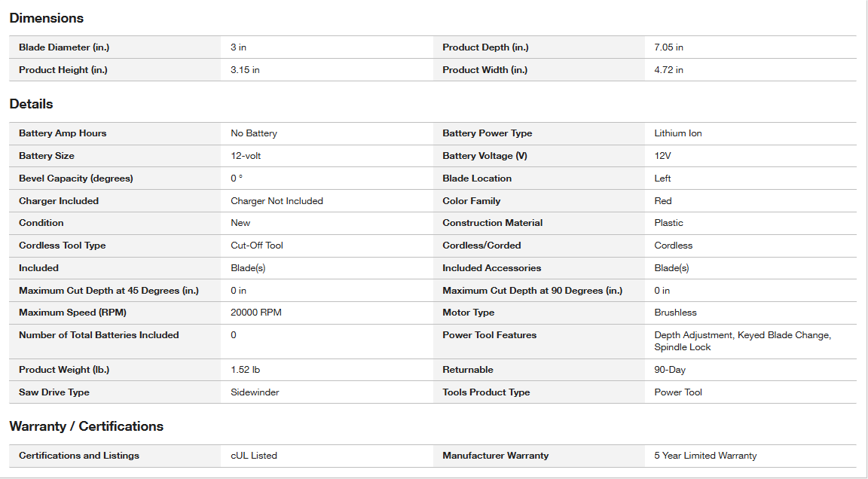Click the Sidewinder saw drive value
Screen dimensions: 868x479
pyautogui.click(x=255, y=392)
